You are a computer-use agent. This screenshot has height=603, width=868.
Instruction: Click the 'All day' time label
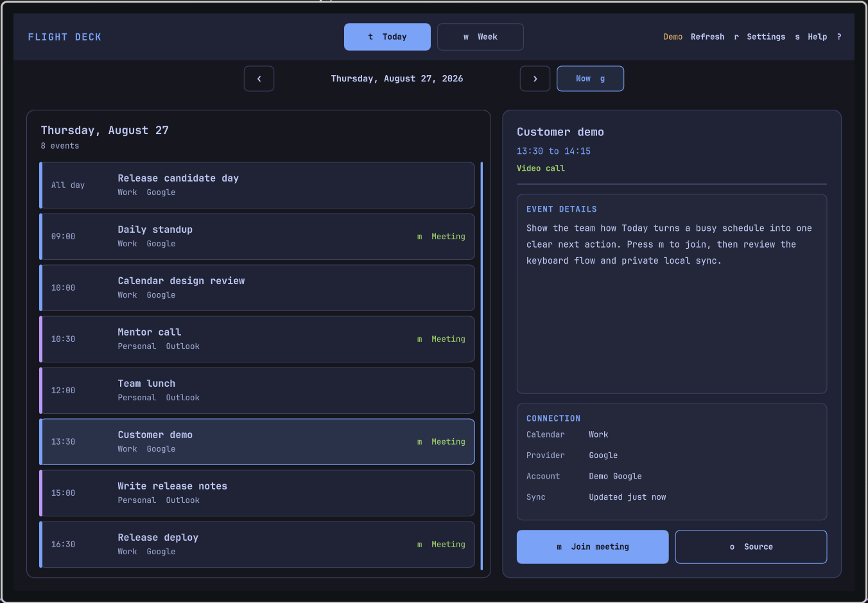(68, 185)
